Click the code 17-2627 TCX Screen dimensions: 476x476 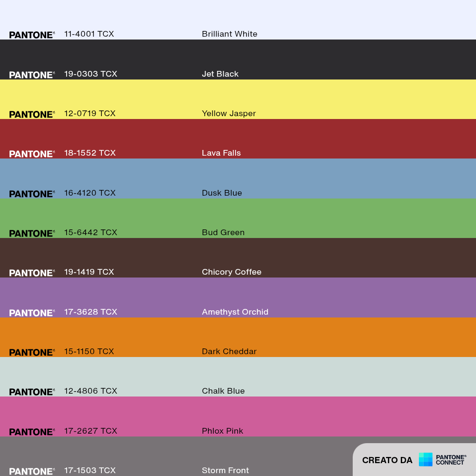90,431
